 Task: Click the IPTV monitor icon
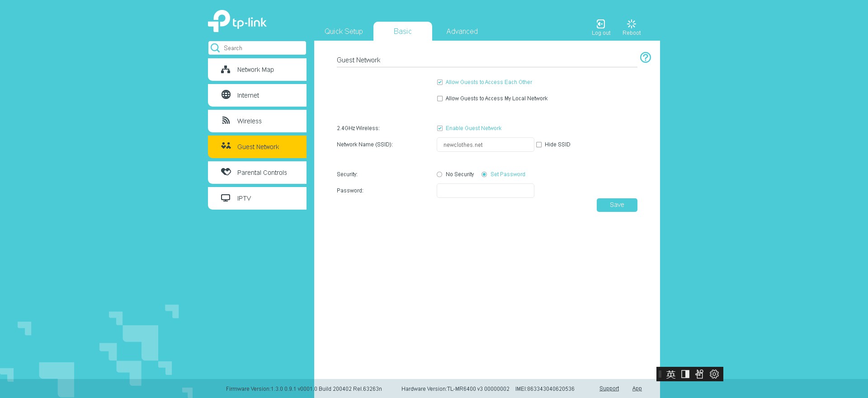coord(226,198)
